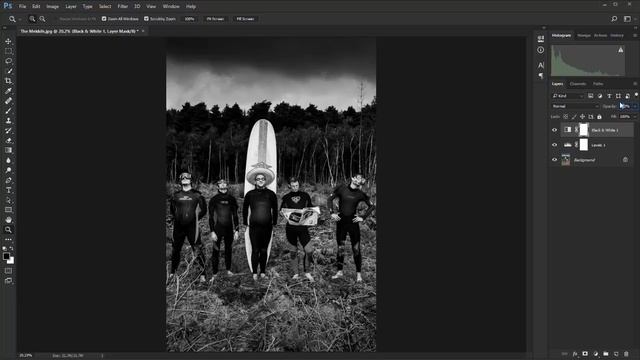Toggle lock all padlock icon
The image size is (640, 360).
coord(599,117)
